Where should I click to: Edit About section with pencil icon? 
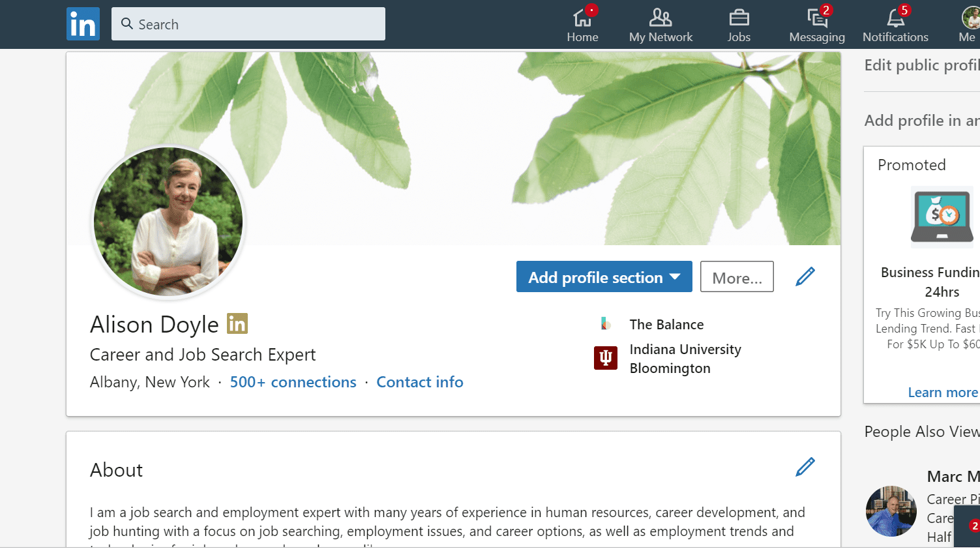click(x=805, y=467)
